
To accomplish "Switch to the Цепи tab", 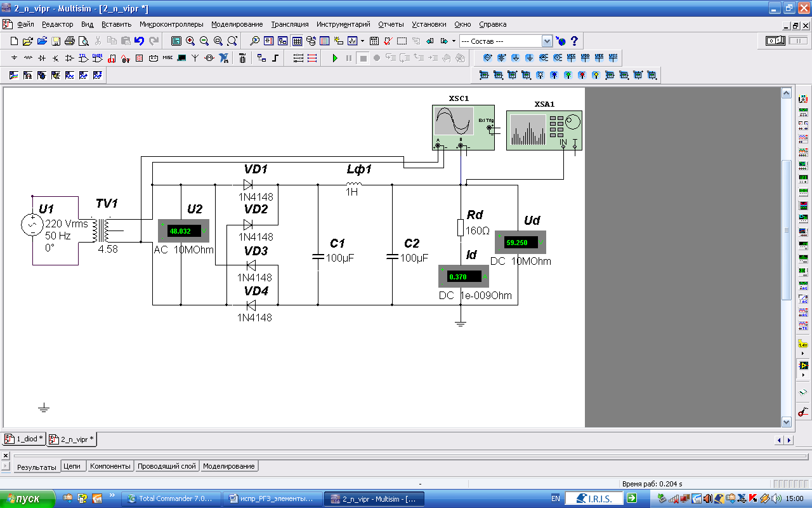I will tap(72, 466).
